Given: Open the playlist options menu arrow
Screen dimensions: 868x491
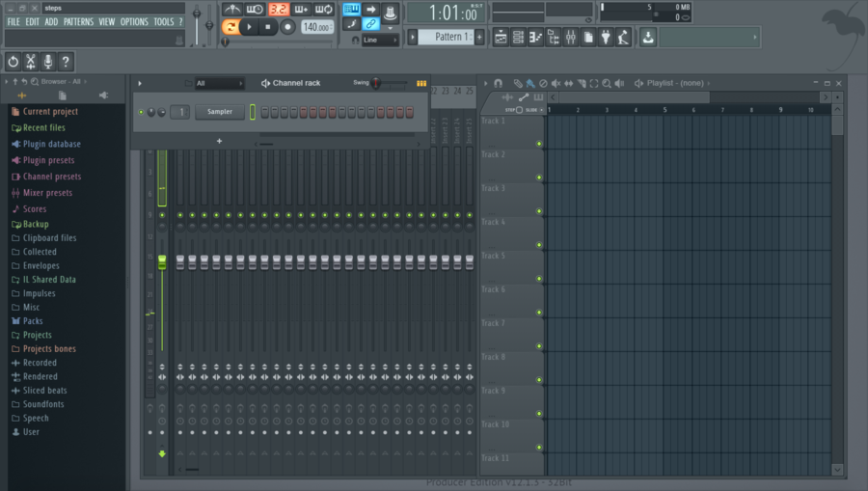Looking at the screenshot, I should [485, 83].
